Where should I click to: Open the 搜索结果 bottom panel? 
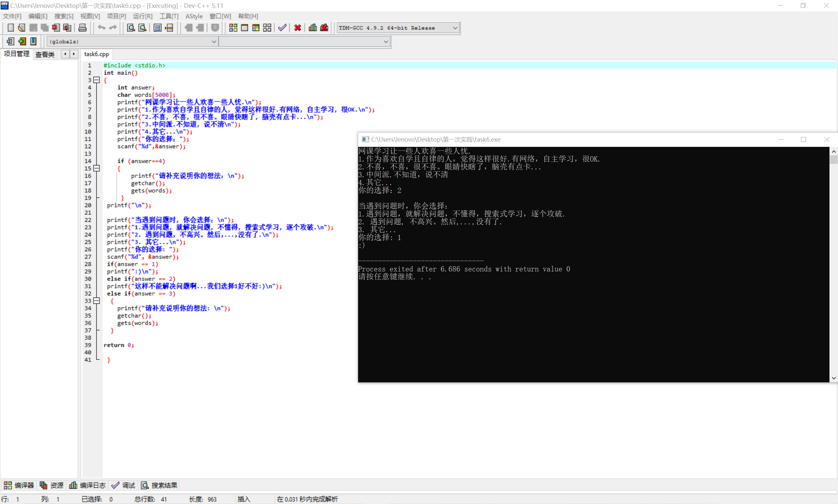pos(160,485)
